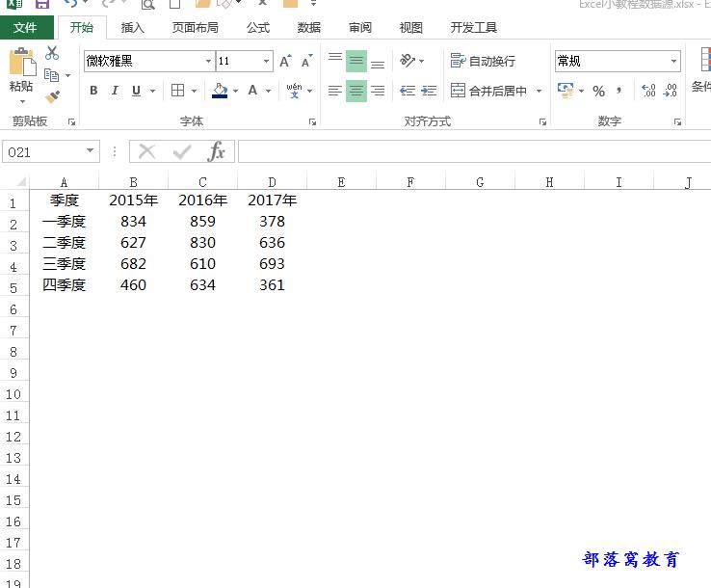
Task: Expand the 粘贴 paste options arrow
Action: 22,101
